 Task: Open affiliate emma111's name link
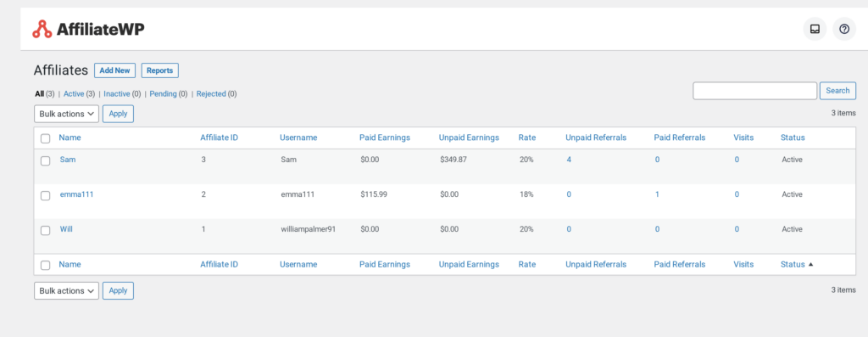pyautogui.click(x=76, y=194)
